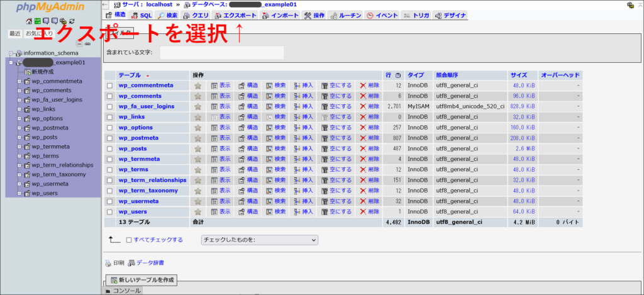The width and height of the screenshot is (644, 295).
Task: Check the checkbox for wp_comments row
Action: (109, 96)
